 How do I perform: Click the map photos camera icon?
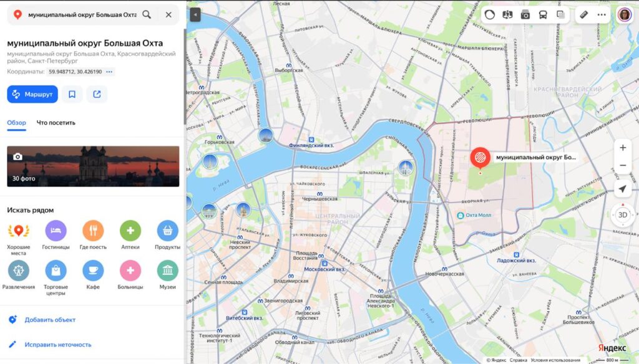tap(525, 15)
